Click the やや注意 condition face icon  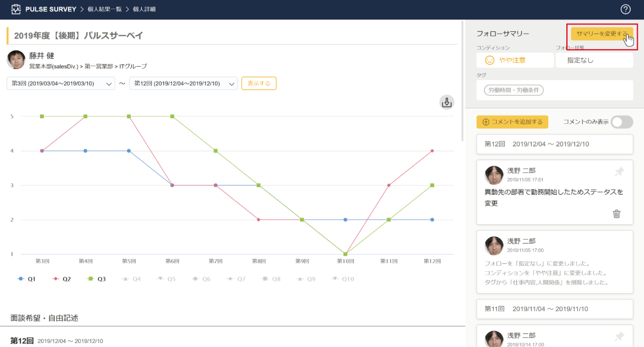489,60
